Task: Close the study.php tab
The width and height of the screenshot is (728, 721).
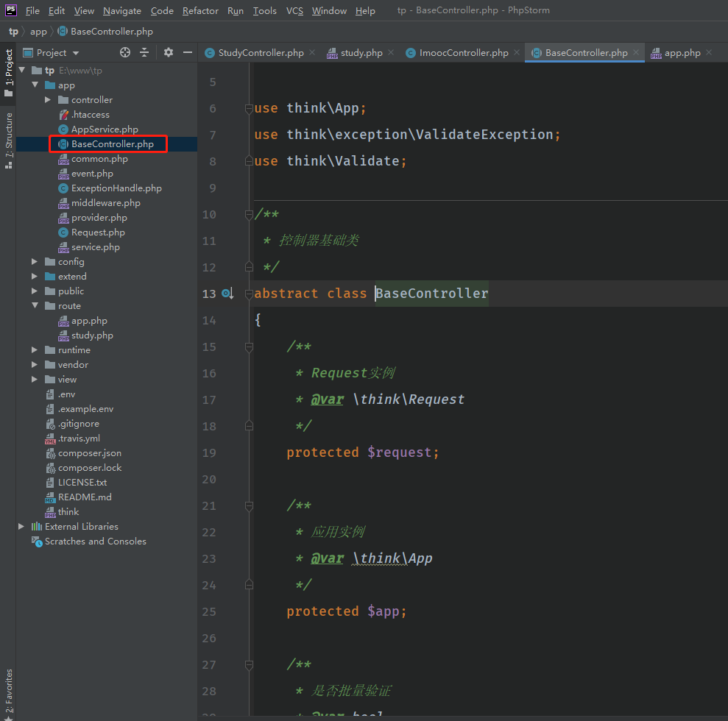Action: tap(391, 52)
